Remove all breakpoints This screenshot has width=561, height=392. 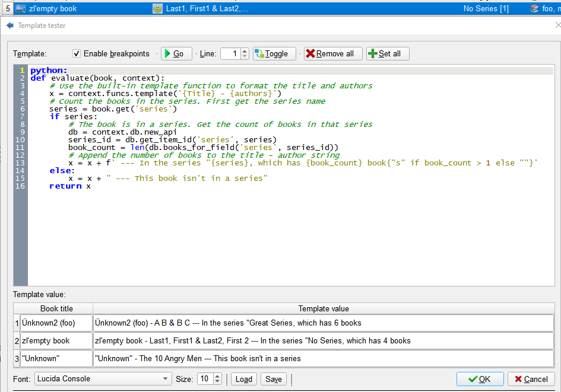click(329, 54)
